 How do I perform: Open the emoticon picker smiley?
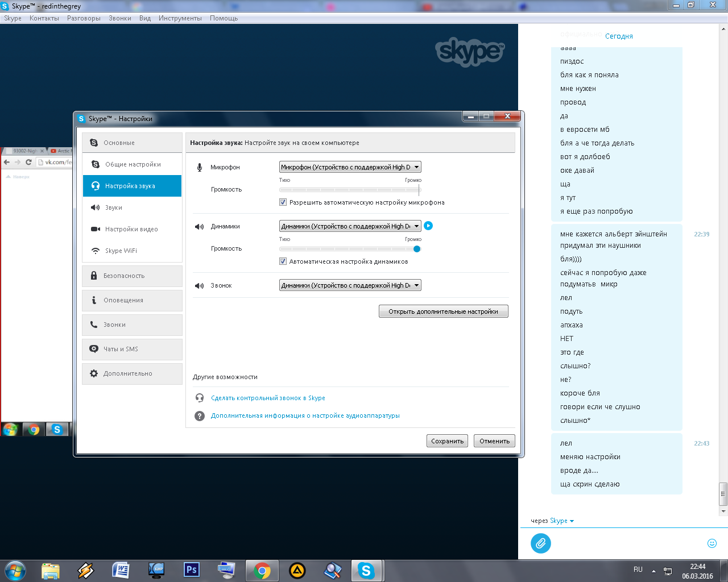click(712, 543)
